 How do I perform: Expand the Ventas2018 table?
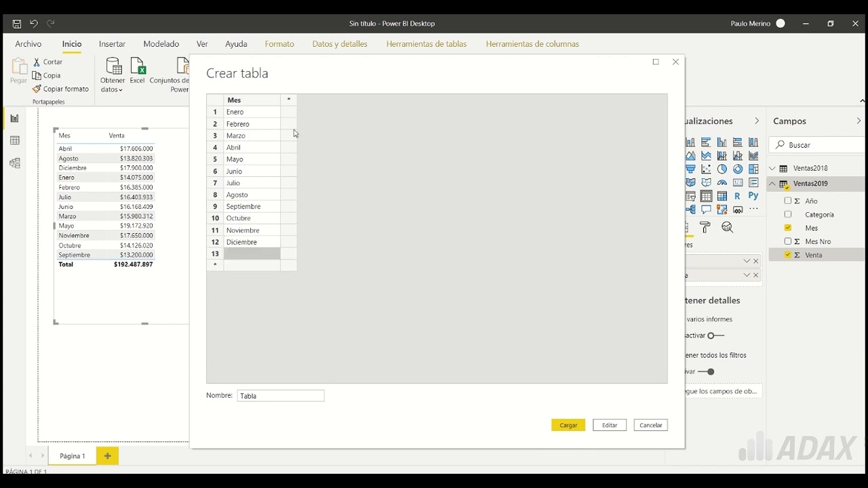pyautogui.click(x=772, y=168)
